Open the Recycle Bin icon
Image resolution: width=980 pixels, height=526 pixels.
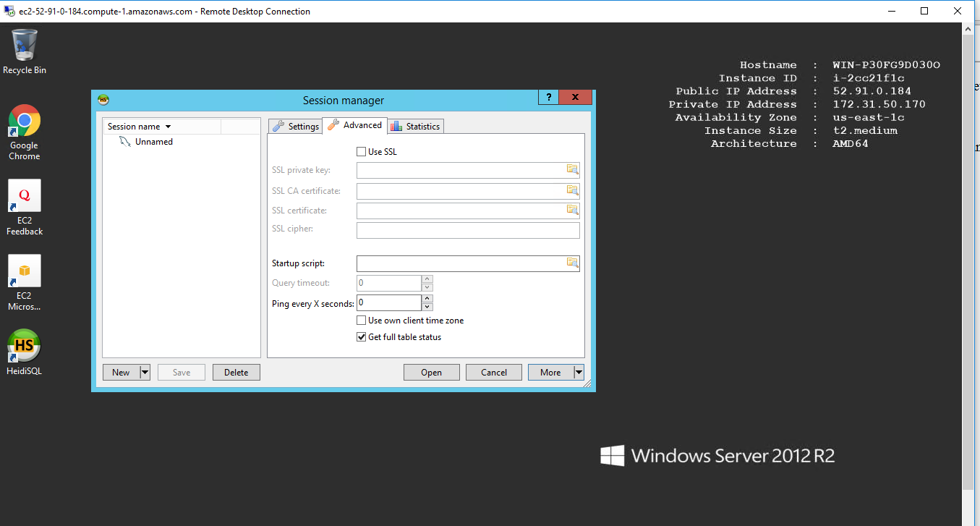[24, 47]
